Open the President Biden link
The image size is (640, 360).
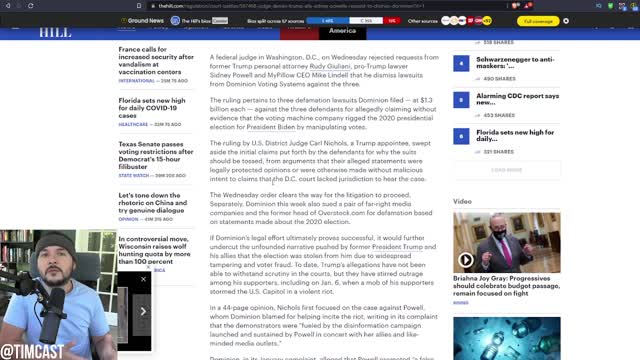[271, 127]
